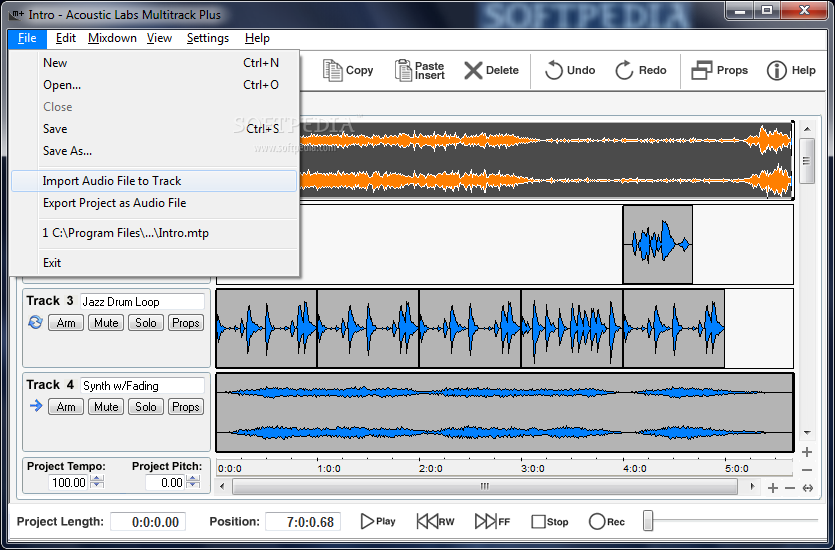
Task: Click the Position time field
Action: [x=303, y=522]
